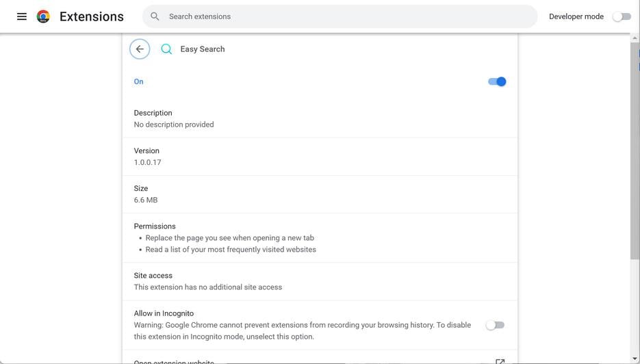Open extension website external link icon
The width and height of the screenshot is (640, 364).
pos(500,361)
